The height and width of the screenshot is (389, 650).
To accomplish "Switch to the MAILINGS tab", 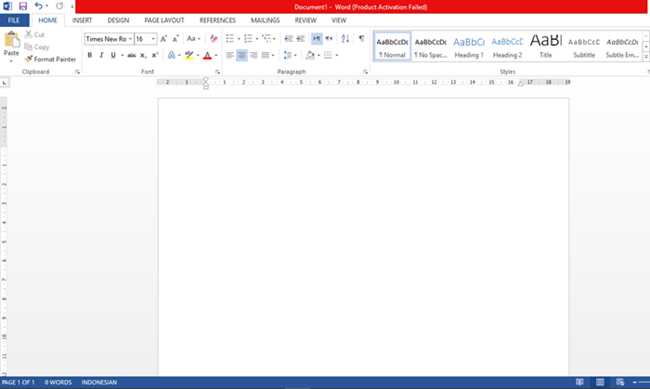I will coord(265,20).
